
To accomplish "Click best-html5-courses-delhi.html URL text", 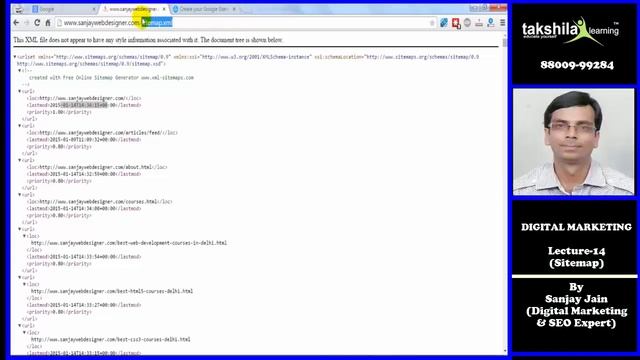I will (112, 291).
